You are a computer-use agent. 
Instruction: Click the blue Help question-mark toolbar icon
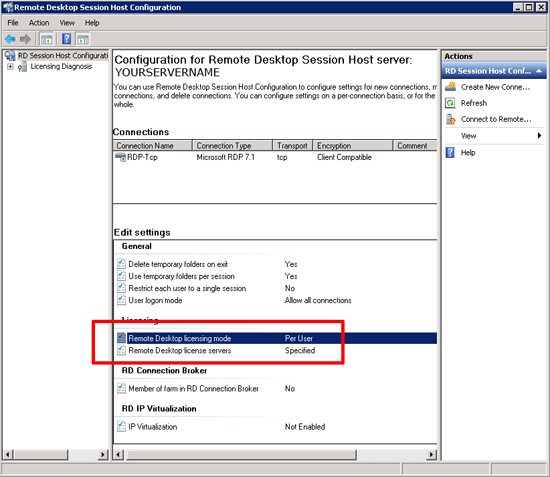[66, 39]
